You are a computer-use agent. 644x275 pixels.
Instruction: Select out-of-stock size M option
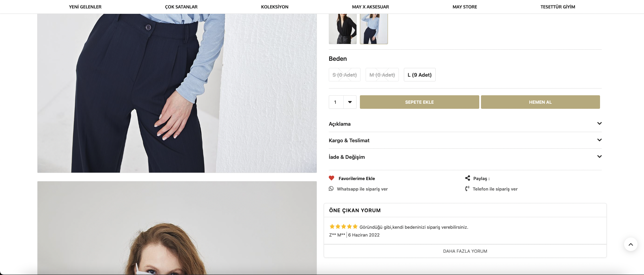click(x=382, y=75)
